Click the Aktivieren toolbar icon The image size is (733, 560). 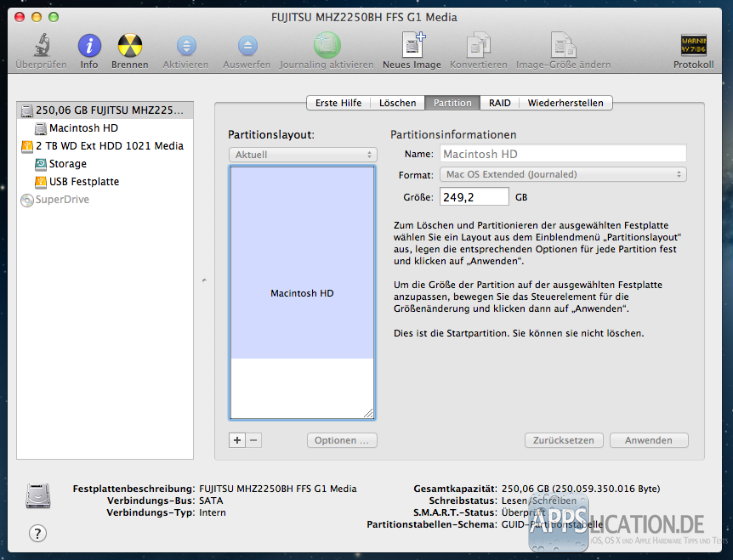click(186, 46)
